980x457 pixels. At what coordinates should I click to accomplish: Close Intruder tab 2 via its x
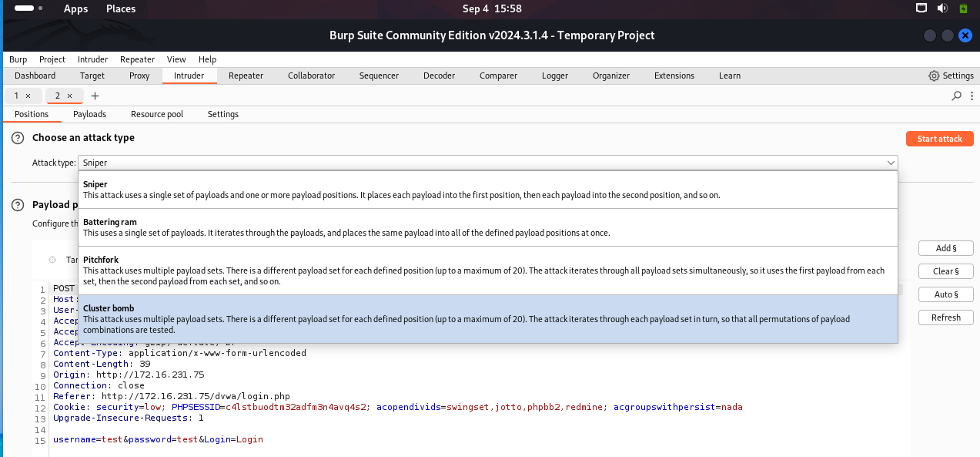click(x=69, y=96)
